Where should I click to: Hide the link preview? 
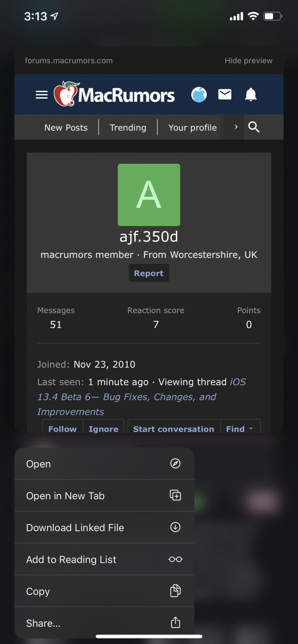pyautogui.click(x=248, y=61)
